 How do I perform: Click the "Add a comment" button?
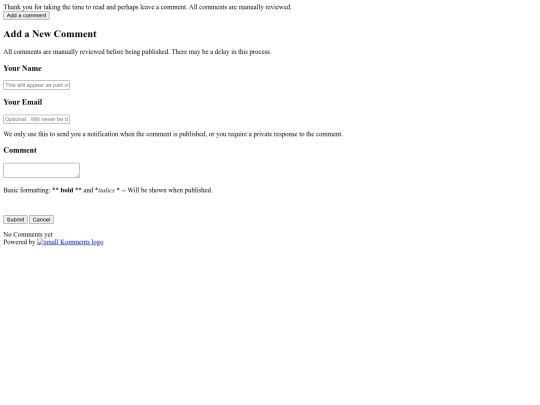(x=27, y=15)
